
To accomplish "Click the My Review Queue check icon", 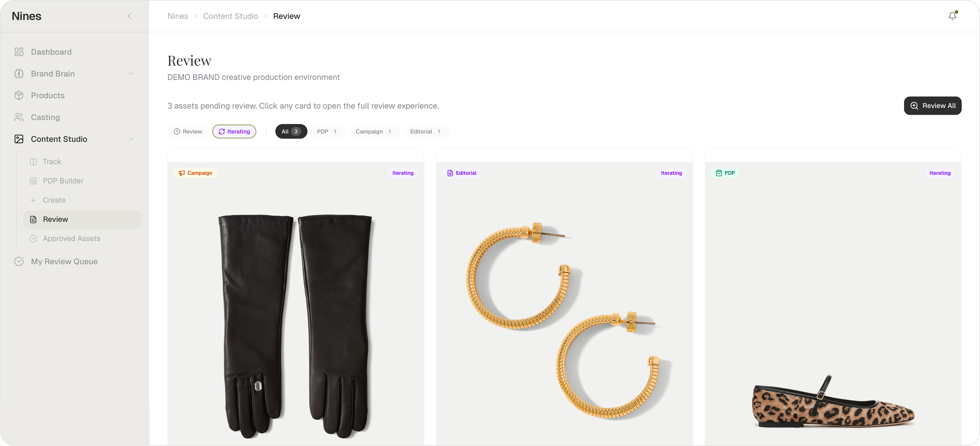I will point(19,261).
